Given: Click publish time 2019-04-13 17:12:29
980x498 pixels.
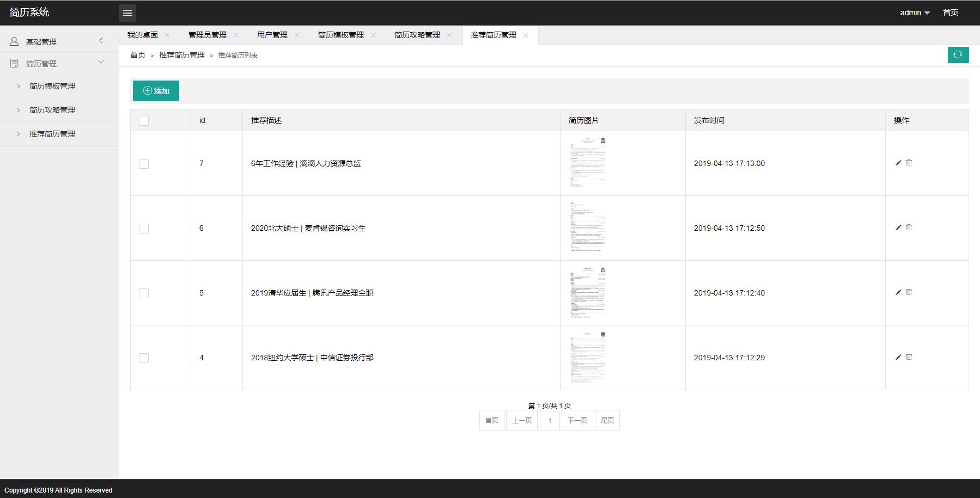Looking at the screenshot, I should point(729,358).
